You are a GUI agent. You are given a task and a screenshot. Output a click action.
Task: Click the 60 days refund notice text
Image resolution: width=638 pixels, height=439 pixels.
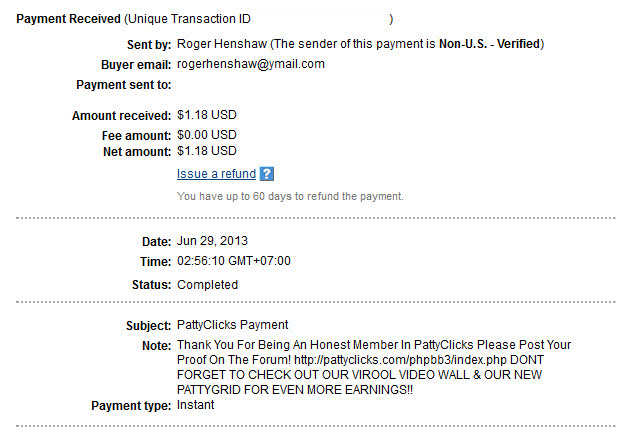click(290, 196)
